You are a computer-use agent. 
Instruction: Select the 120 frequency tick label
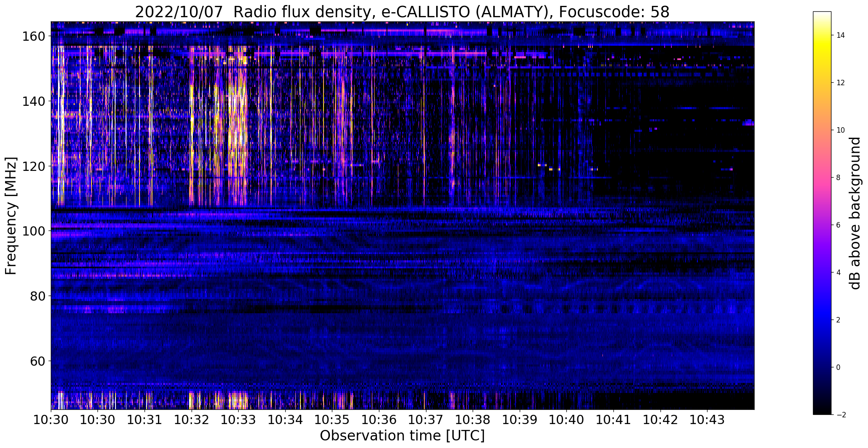[x=33, y=166]
